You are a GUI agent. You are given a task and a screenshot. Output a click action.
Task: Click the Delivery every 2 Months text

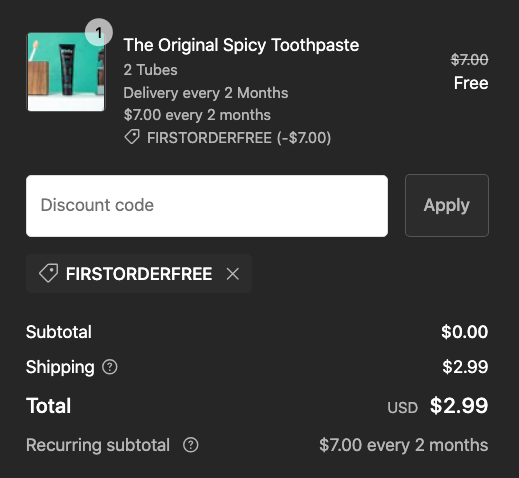coord(206,93)
